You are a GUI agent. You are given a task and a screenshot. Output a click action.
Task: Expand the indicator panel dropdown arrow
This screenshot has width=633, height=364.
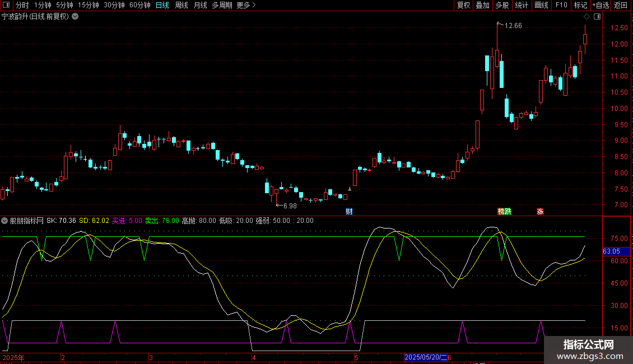point(5,221)
